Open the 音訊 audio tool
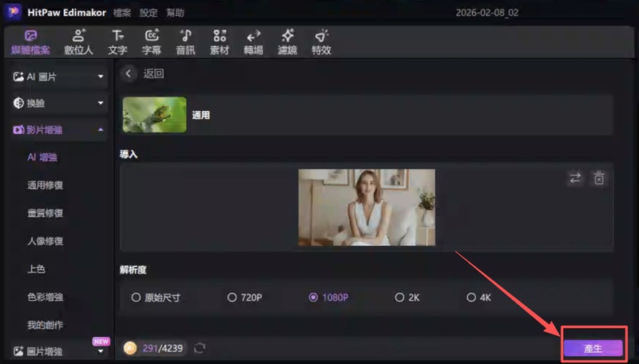The image size is (639, 364). point(185,42)
